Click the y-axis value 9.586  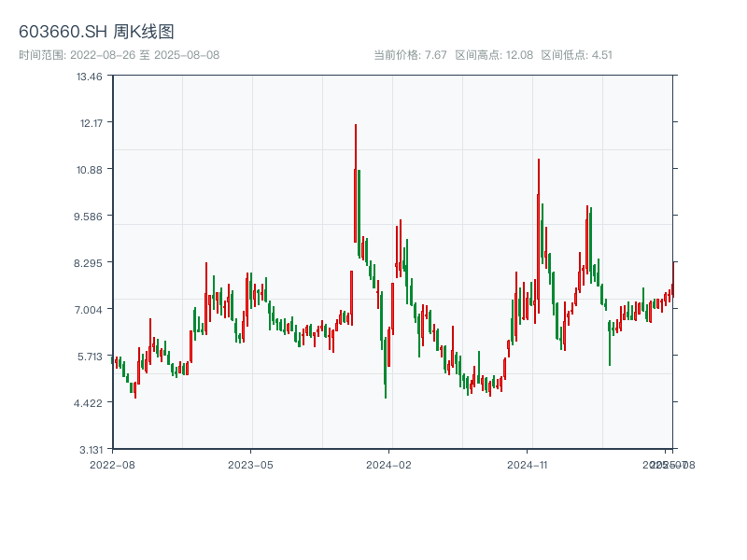(88, 217)
